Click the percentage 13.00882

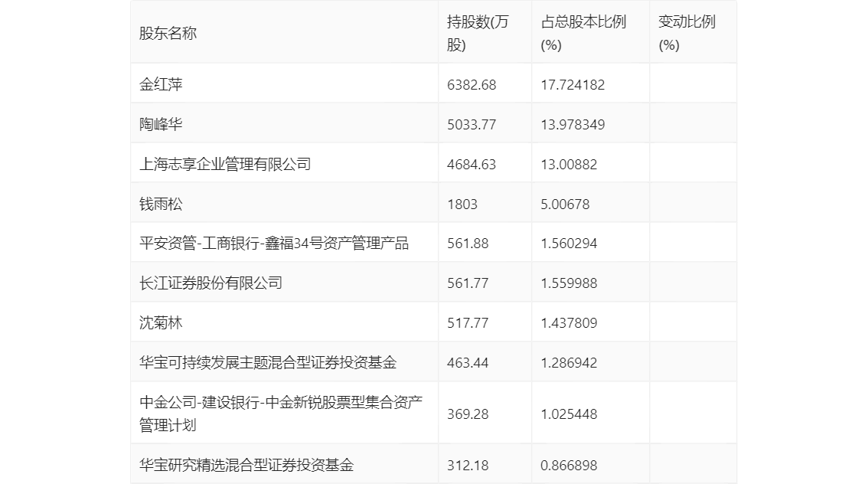[569, 165]
